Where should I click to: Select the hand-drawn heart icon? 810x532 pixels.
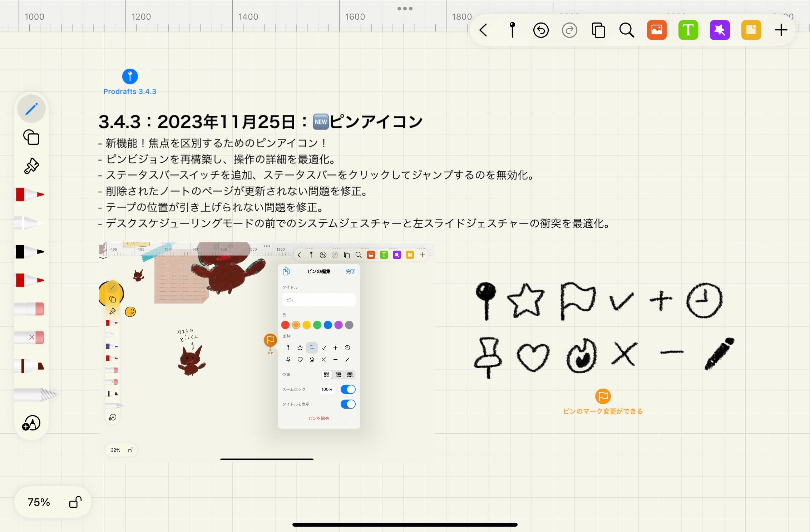(533, 357)
